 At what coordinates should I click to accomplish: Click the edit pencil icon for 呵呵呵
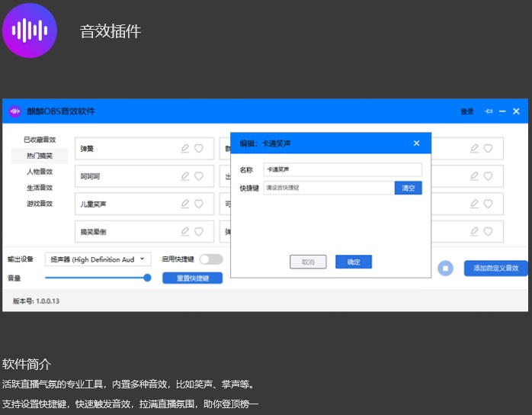[x=184, y=176]
